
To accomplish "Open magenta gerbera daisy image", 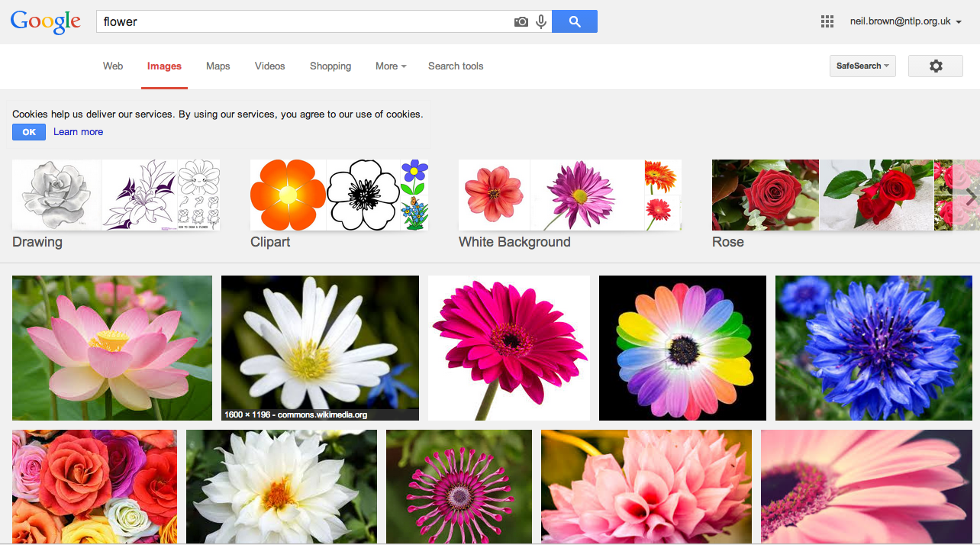I will pos(509,348).
